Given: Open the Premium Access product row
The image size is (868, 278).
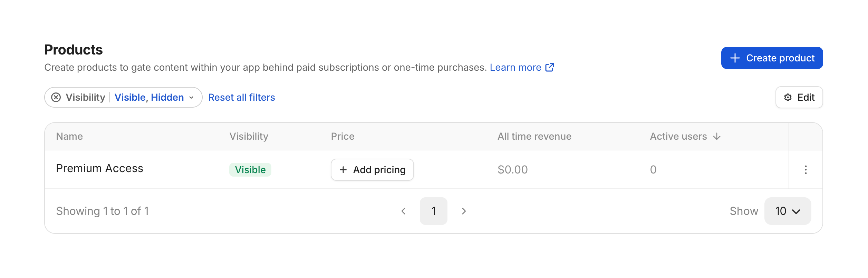Looking at the screenshot, I should [99, 168].
